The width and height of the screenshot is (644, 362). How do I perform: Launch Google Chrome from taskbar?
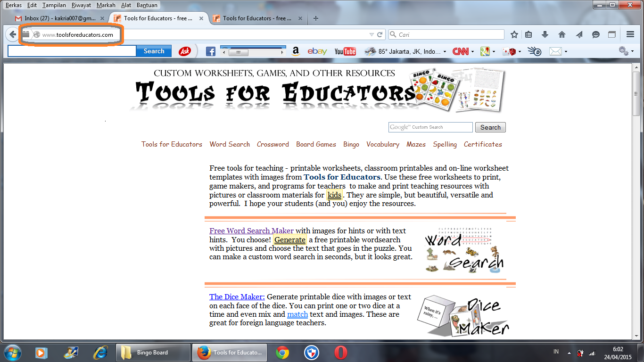coord(282,353)
